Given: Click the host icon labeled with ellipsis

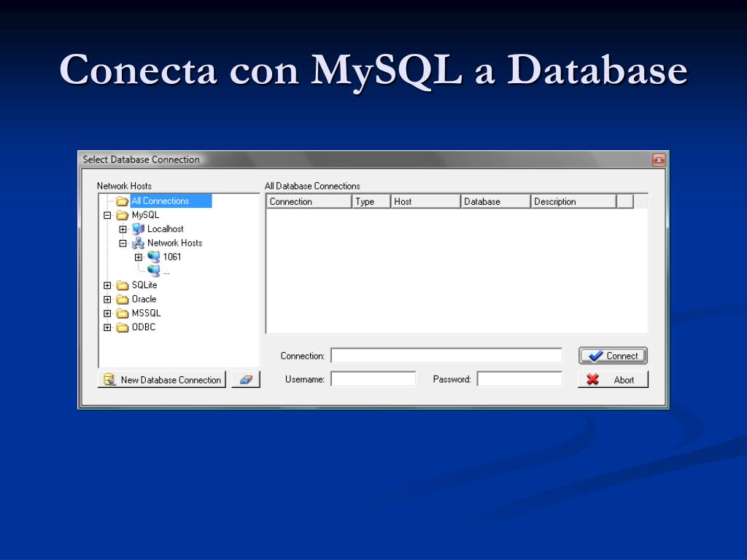Looking at the screenshot, I should click(153, 271).
